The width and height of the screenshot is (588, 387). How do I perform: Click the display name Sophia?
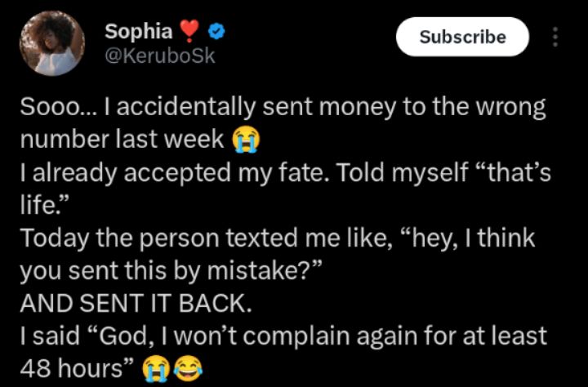pos(139,32)
